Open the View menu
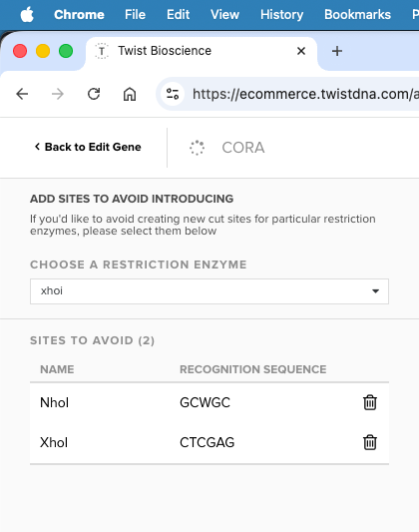Screen dimensions: 419x532 224,15
